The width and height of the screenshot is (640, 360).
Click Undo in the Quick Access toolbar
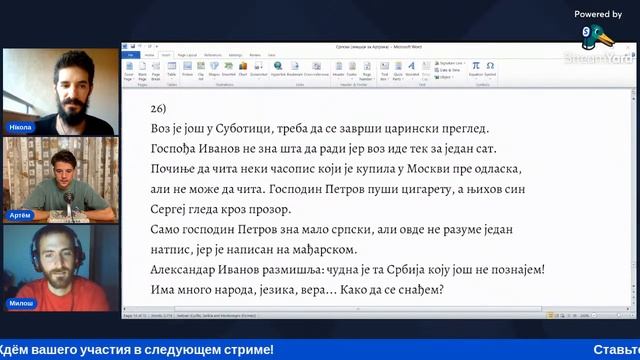click(x=140, y=47)
